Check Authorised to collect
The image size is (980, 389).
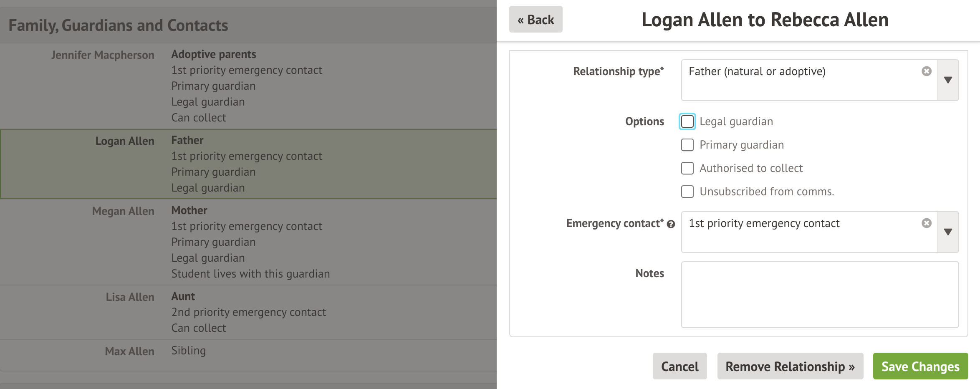pyautogui.click(x=687, y=168)
